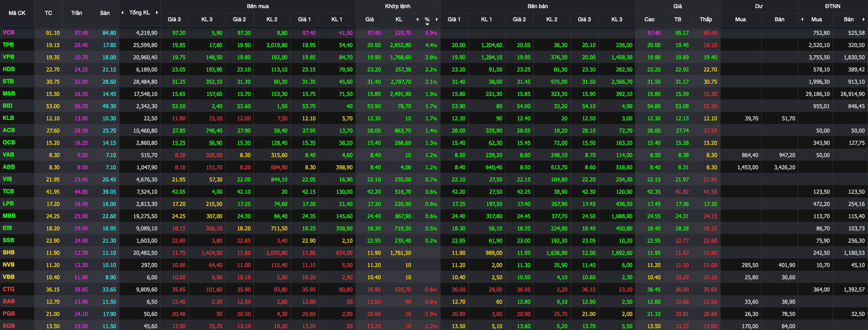The width and height of the screenshot is (868, 330).
Task: Click KLB Dư Mua value 39,70
Action: [751, 119]
